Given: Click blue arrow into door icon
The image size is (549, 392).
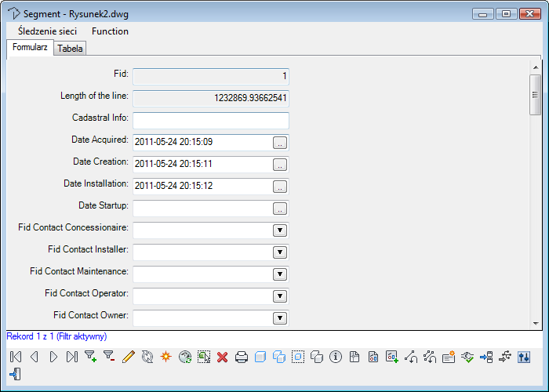Looking at the screenshot, I should point(16,374).
